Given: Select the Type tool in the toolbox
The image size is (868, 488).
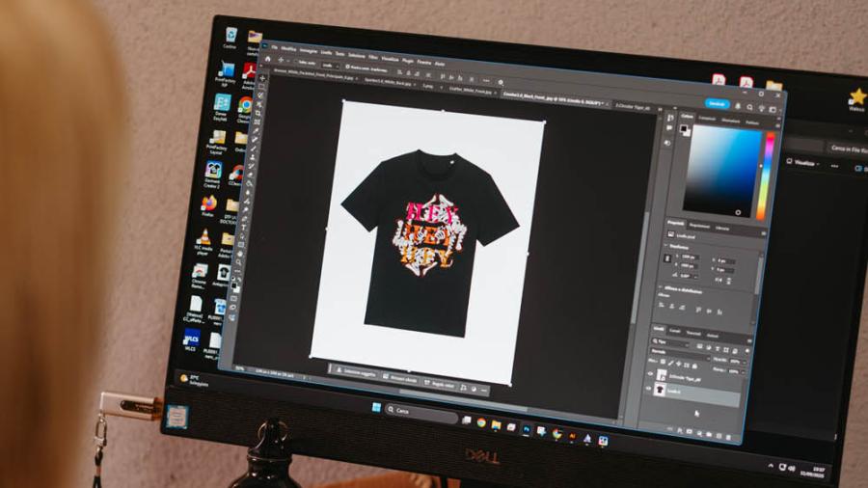Looking at the screenshot, I should click(x=244, y=228).
